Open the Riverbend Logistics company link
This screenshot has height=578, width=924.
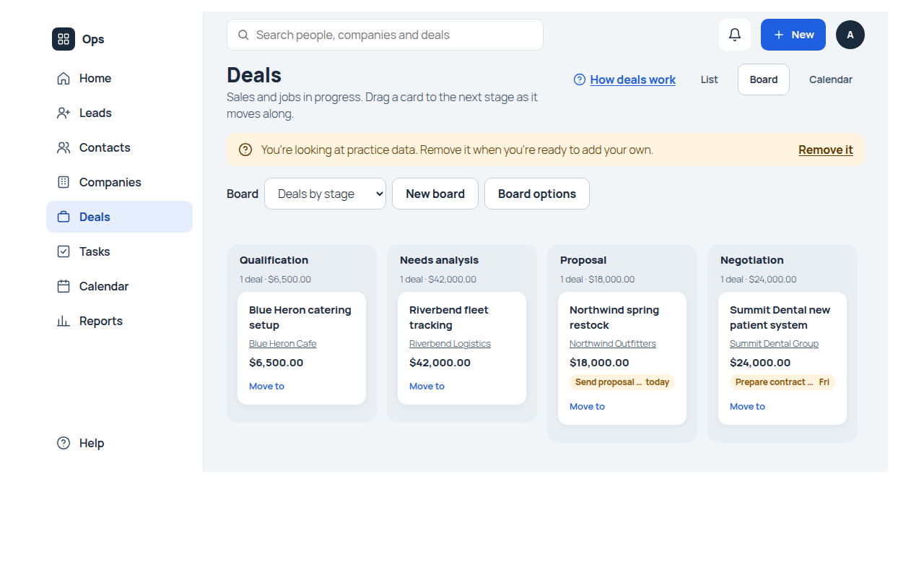pyautogui.click(x=450, y=344)
